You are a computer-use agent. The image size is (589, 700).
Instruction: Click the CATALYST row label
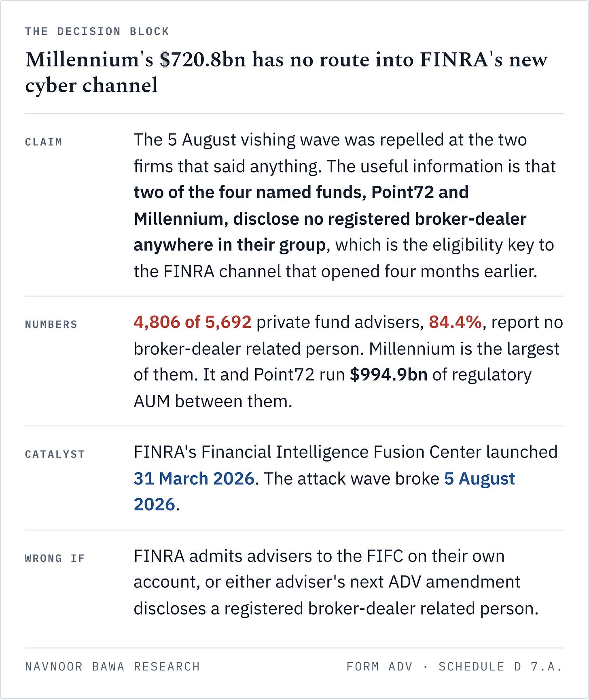[55, 454]
